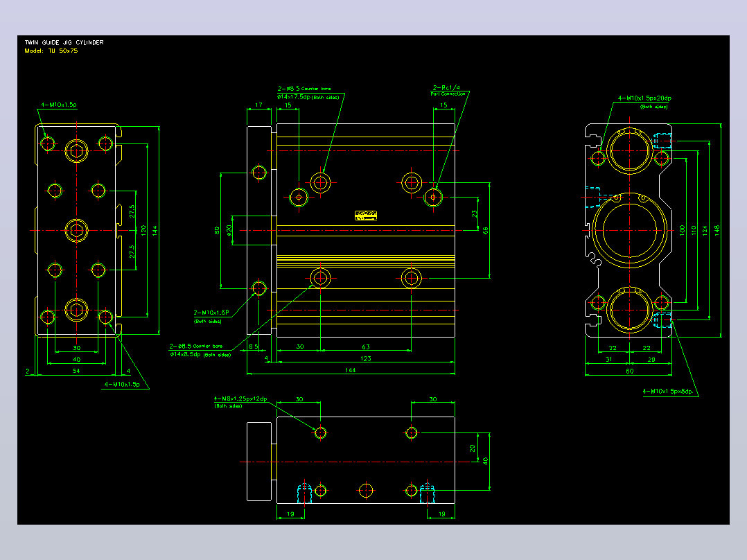
Task: Click the "(Both sides)" note under 2-M10x1.5P
Action: tap(207, 321)
